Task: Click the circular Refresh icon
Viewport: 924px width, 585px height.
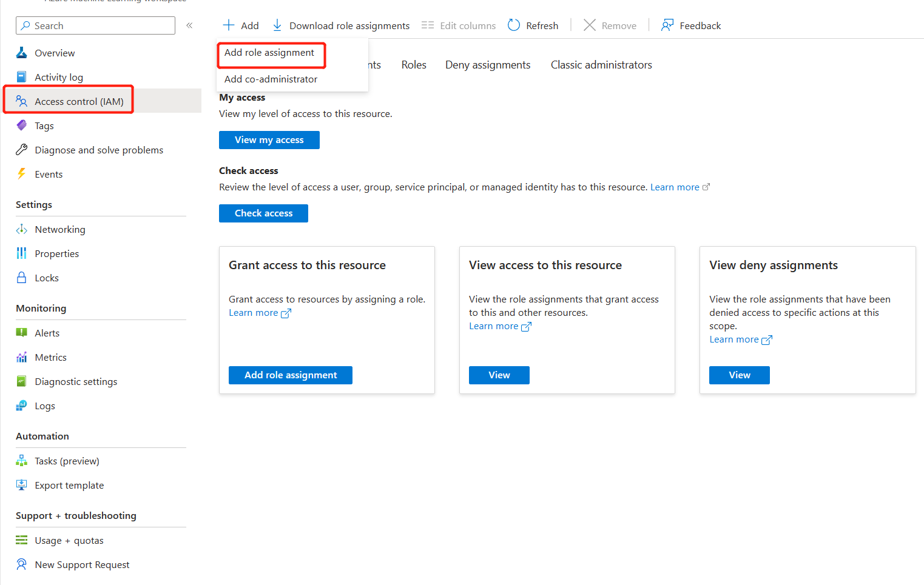Action: click(514, 25)
